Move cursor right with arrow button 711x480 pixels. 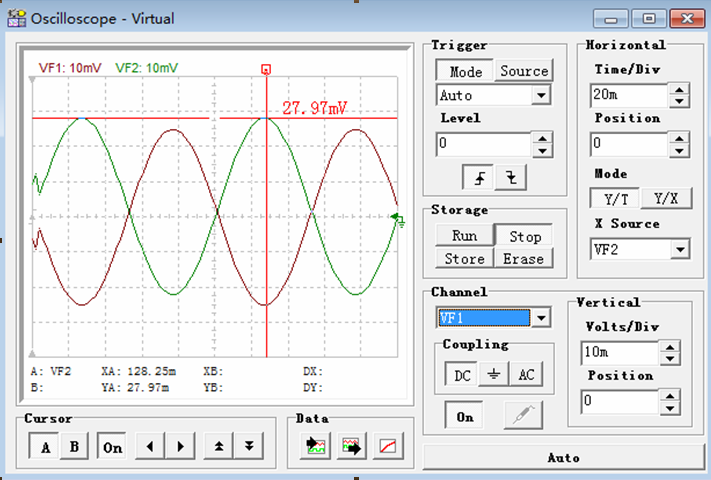[180, 446]
